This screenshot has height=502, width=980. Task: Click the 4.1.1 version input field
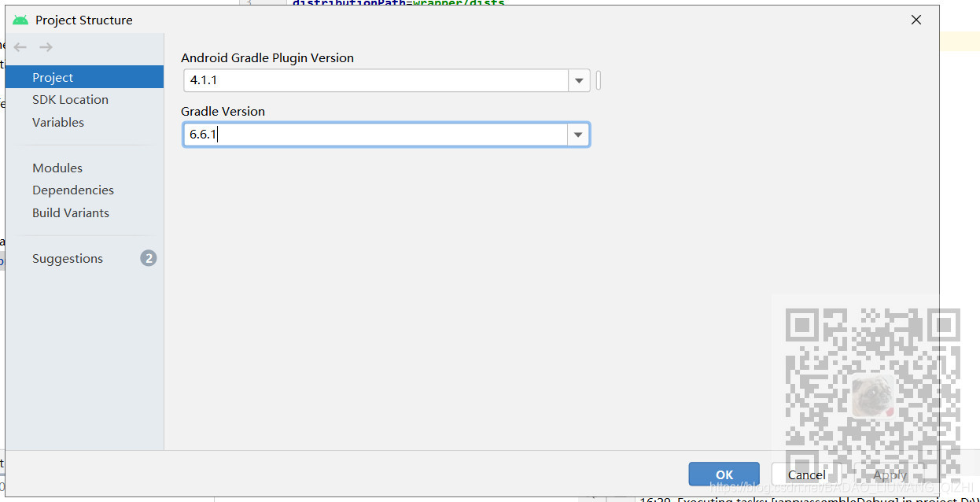pyautogui.click(x=378, y=80)
